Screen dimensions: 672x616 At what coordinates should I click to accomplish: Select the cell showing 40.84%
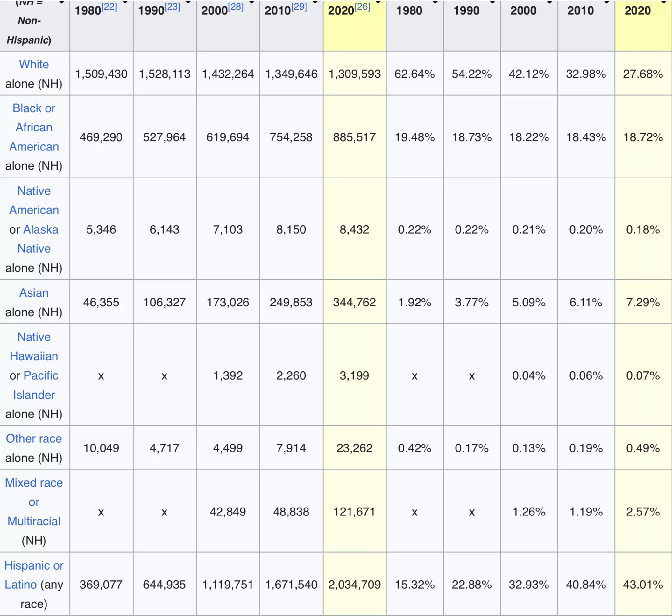point(586,584)
